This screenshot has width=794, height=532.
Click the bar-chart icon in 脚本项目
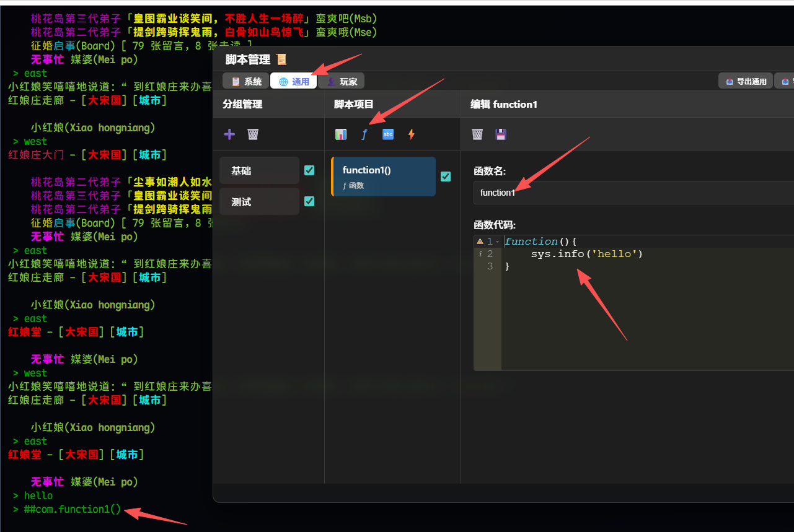pos(340,134)
